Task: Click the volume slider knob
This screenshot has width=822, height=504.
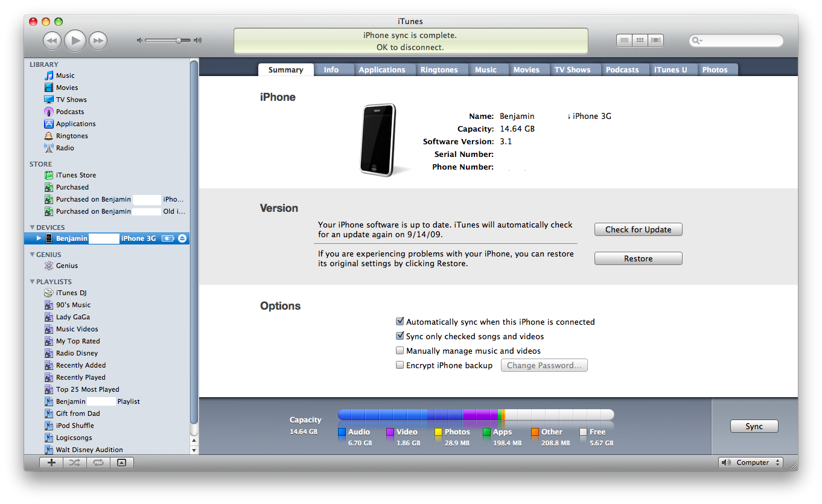Action: click(x=179, y=40)
